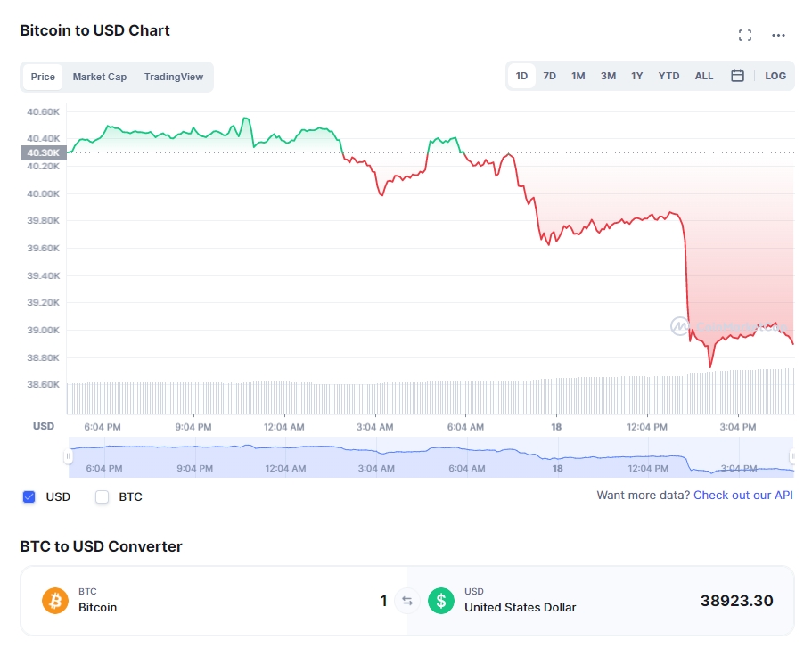Viewport: 812px width, 648px height.
Task: Click the left handle of the range navigator
Action: click(x=68, y=456)
